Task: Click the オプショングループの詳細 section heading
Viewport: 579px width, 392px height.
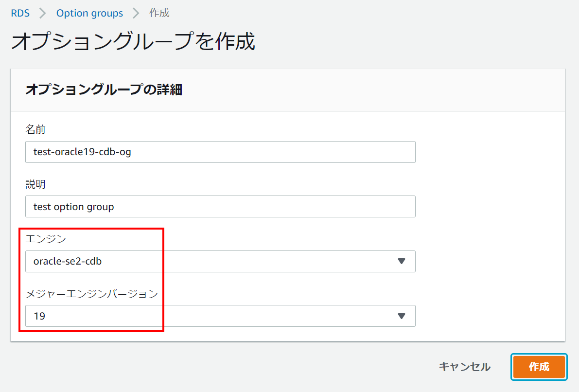Action: pyautogui.click(x=104, y=89)
